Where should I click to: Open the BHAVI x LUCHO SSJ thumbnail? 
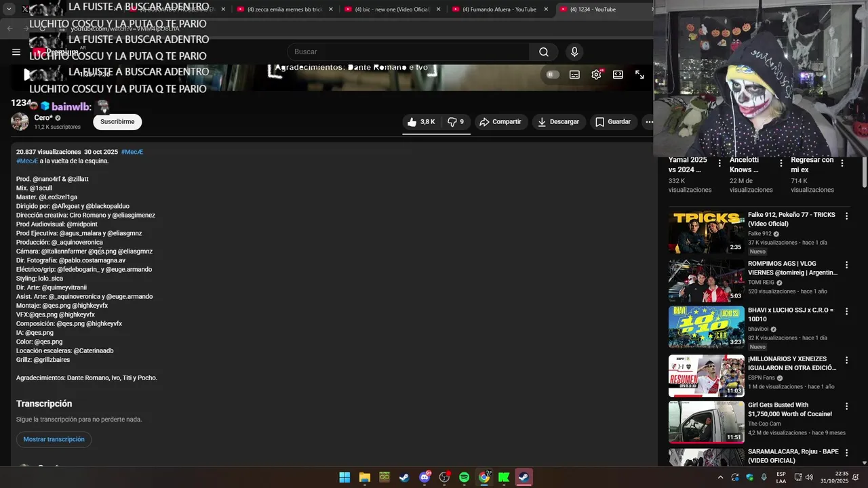tap(706, 327)
